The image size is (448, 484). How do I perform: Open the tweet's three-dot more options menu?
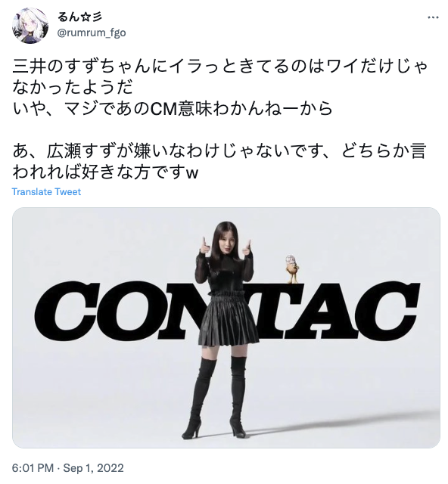coord(433,17)
